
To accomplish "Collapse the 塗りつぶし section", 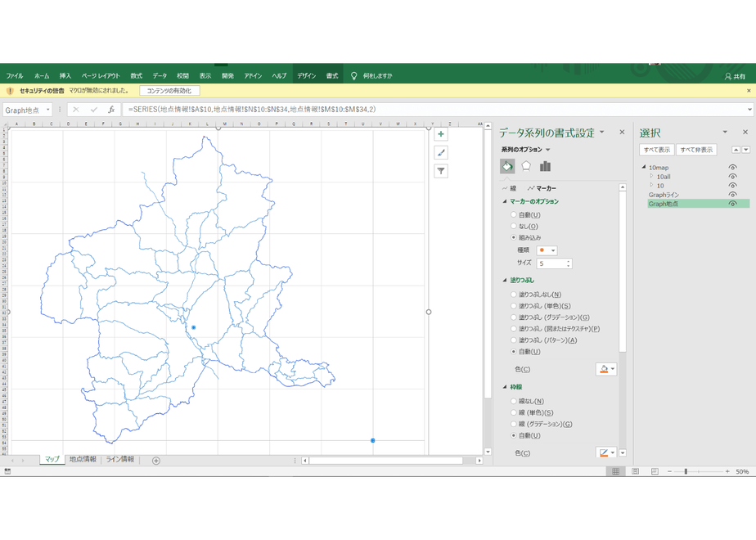I will [x=505, y=280].
